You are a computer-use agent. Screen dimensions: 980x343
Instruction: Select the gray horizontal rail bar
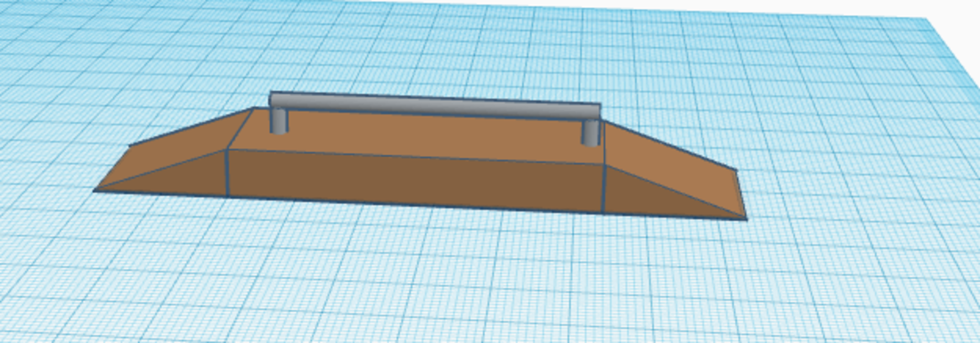click(x=435, y=104)
